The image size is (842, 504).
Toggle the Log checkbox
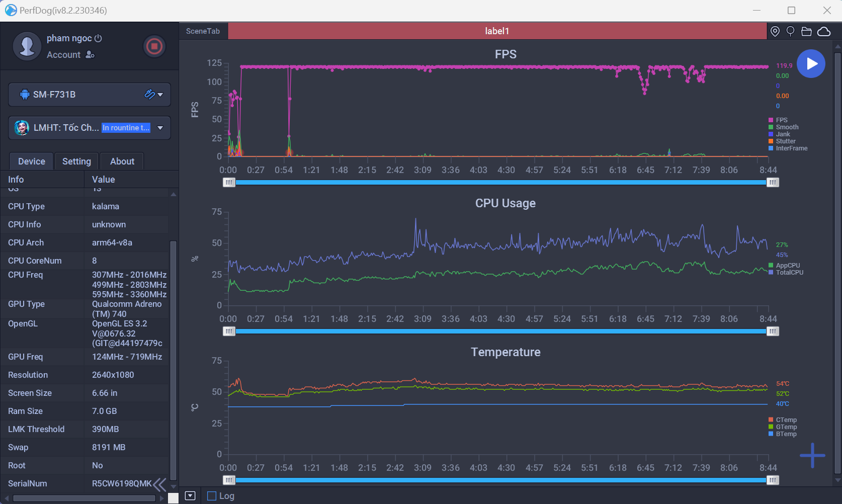(x=212, y=496)
